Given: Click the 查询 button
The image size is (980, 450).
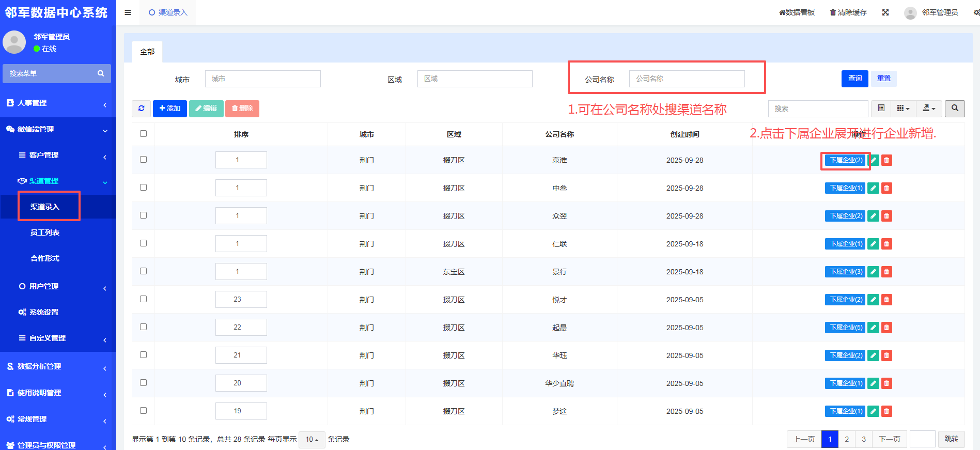Looking at the screenshot, I should click(854, 79).
